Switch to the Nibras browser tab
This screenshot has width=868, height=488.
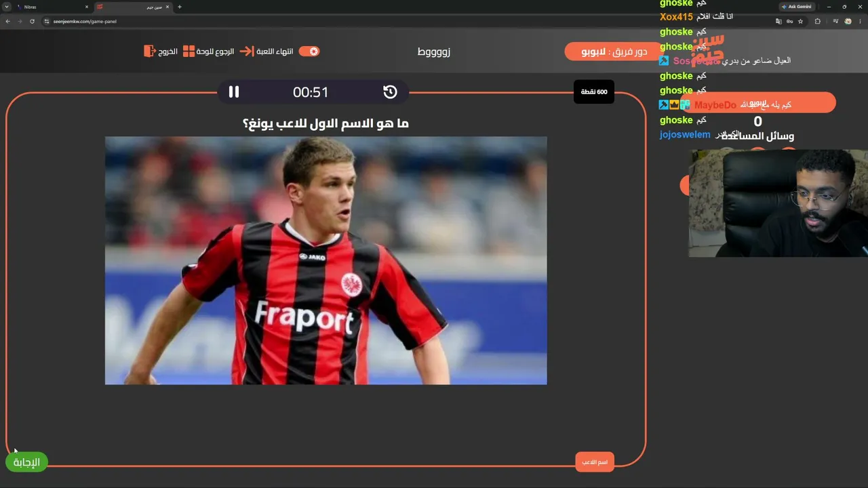point(52,7)
